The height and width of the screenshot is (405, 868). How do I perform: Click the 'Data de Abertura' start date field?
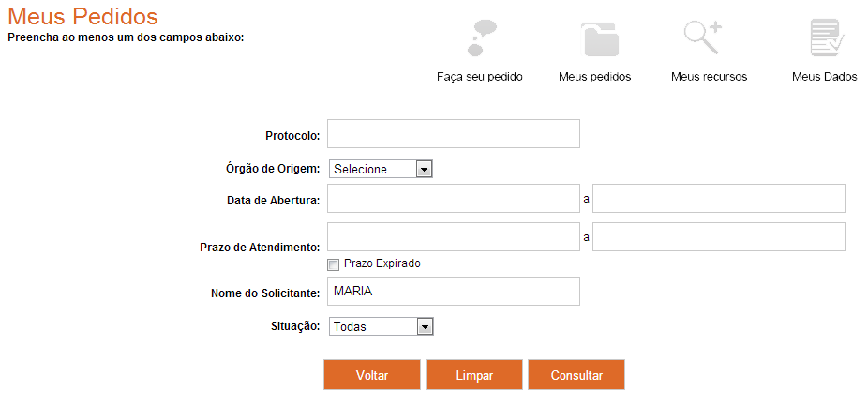pyautogui.click(x=454, y=199)
